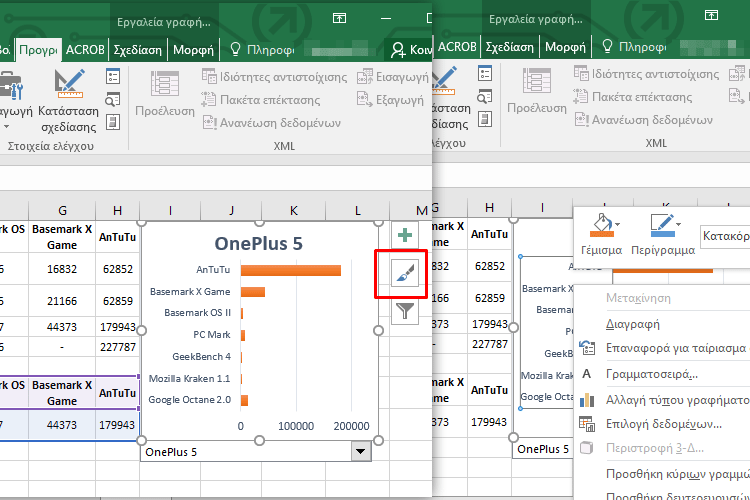Switch to ACROB tab in left window
The height and width of the screenshot is (500, 750).
pos(85,50)
